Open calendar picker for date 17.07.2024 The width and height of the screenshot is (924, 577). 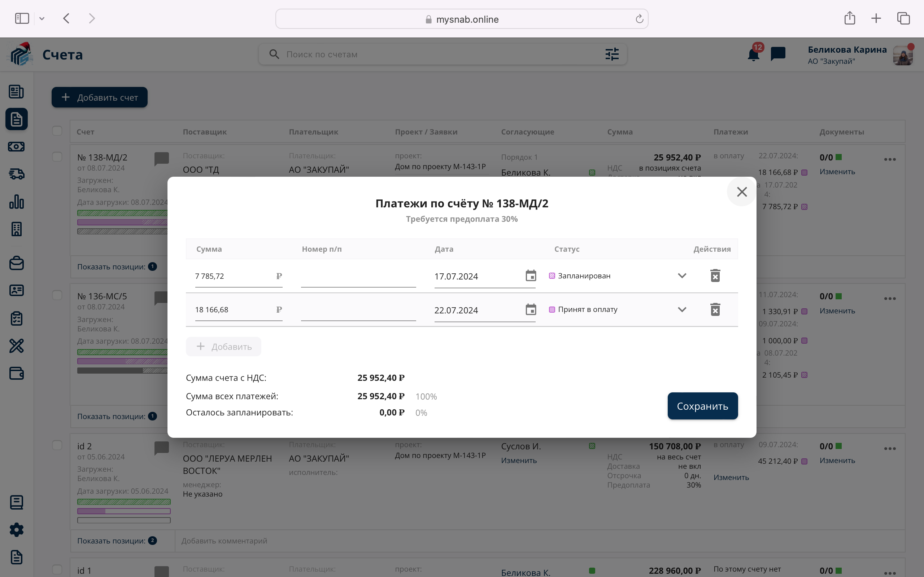tap(531, 276)
